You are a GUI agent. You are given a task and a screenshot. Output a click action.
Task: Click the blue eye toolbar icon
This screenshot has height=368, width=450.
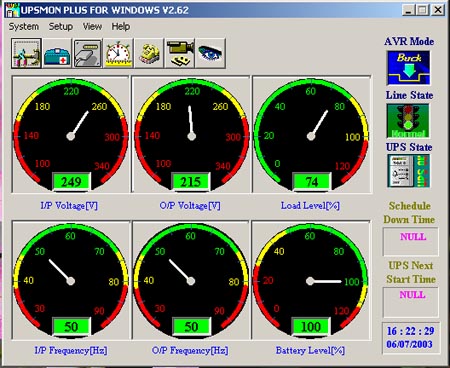pos(210,53)
